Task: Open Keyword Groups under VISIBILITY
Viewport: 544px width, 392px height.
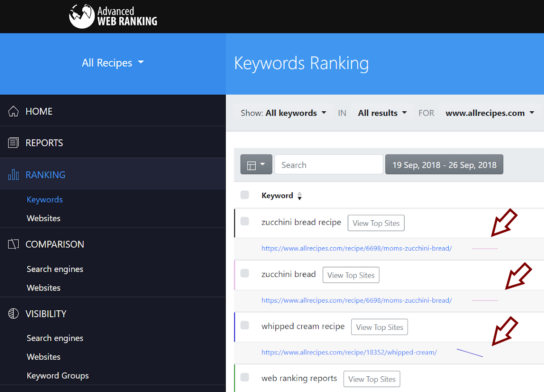Action: tap(58, 375)
